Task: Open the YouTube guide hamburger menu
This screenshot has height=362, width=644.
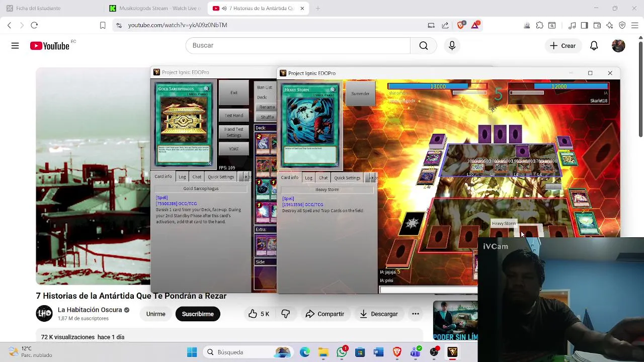Action: 15,46
